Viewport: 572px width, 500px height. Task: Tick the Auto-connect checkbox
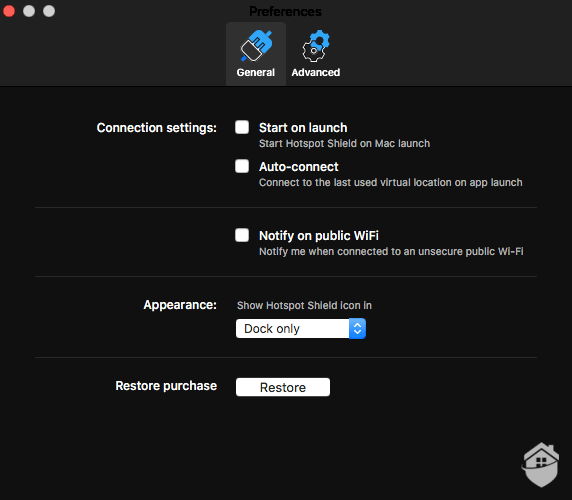pos(242,166)
